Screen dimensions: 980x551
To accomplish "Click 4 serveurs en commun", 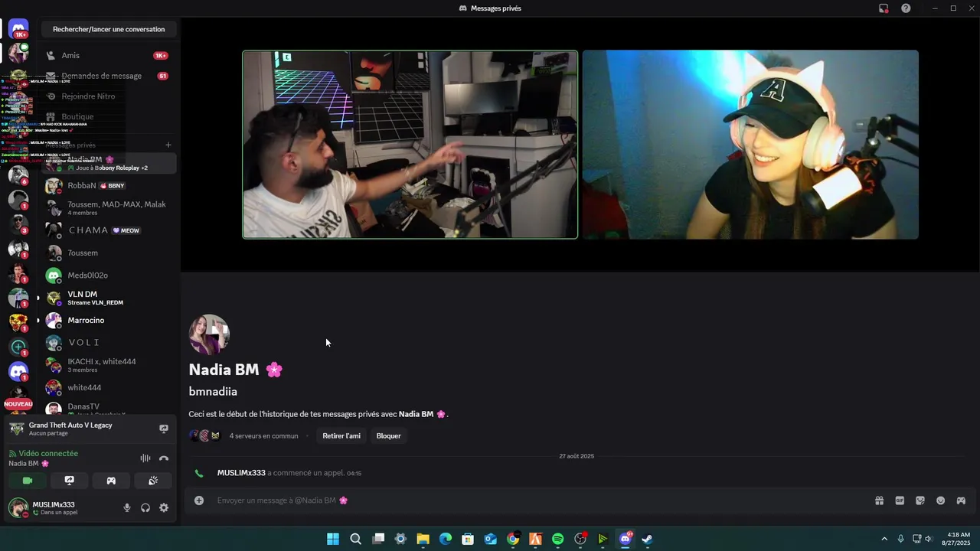I will click(263, 435).
